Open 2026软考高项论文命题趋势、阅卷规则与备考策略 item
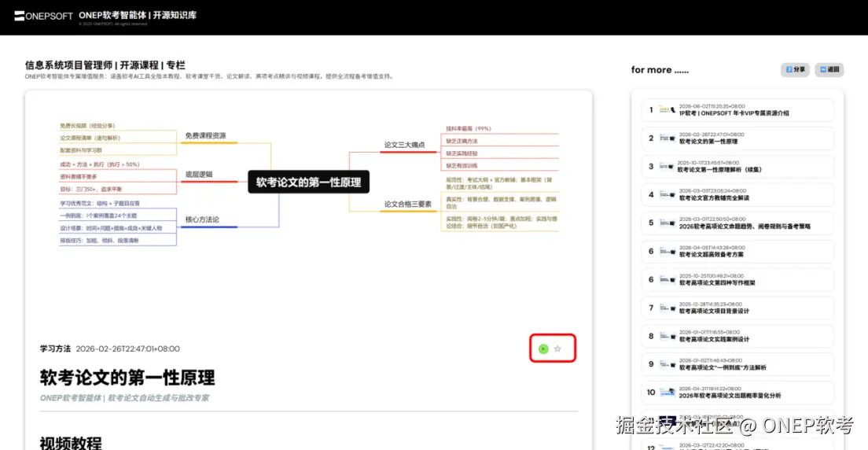 tap(737, 223)
